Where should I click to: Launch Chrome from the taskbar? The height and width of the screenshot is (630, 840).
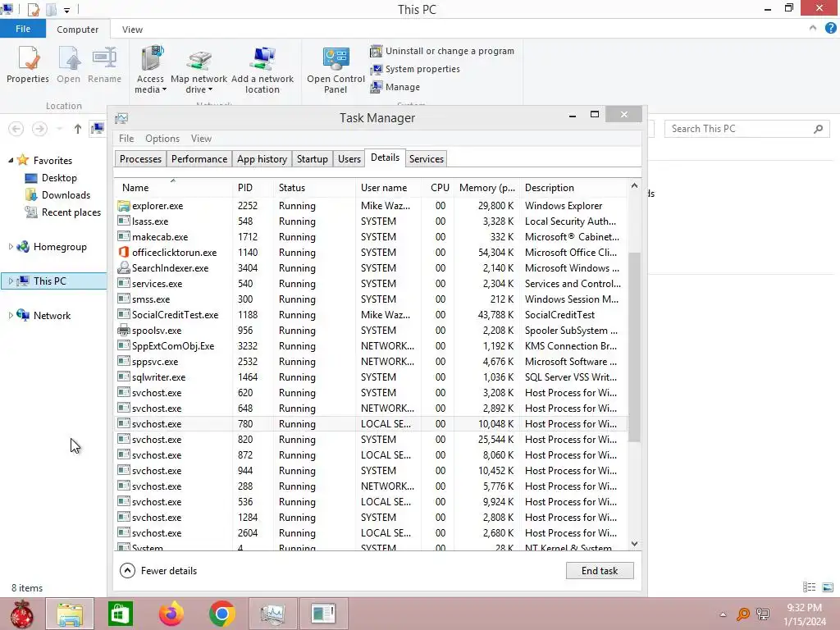tap(221, 614)
